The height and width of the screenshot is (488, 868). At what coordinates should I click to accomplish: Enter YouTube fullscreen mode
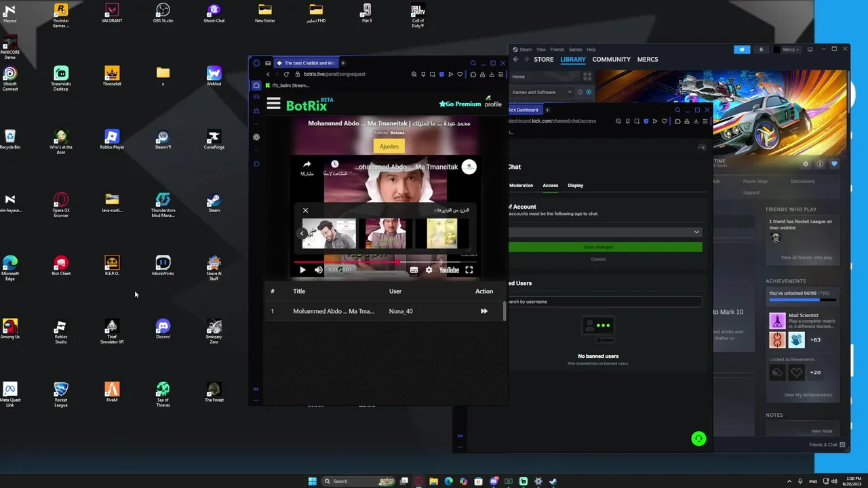point(469,270)
